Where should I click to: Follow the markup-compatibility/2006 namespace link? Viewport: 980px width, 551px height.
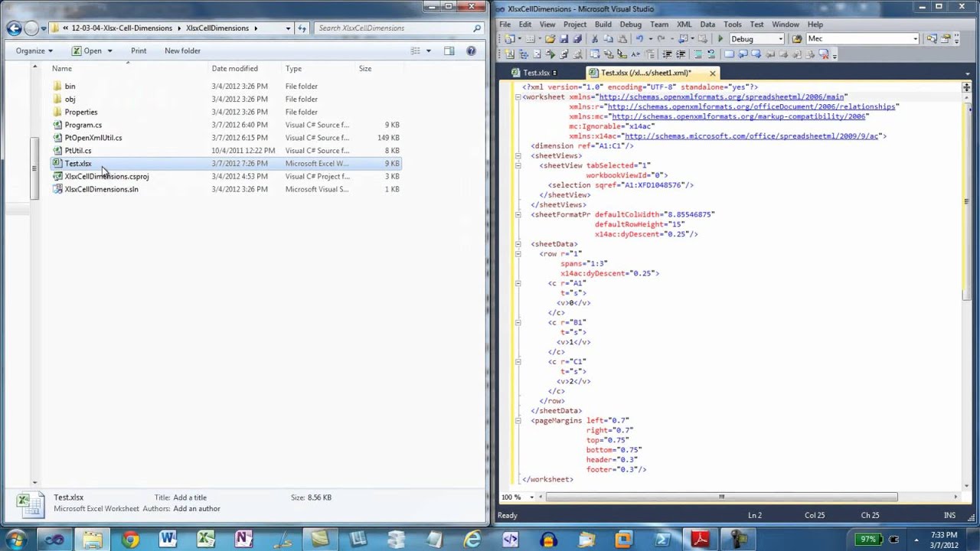(738, 116)
